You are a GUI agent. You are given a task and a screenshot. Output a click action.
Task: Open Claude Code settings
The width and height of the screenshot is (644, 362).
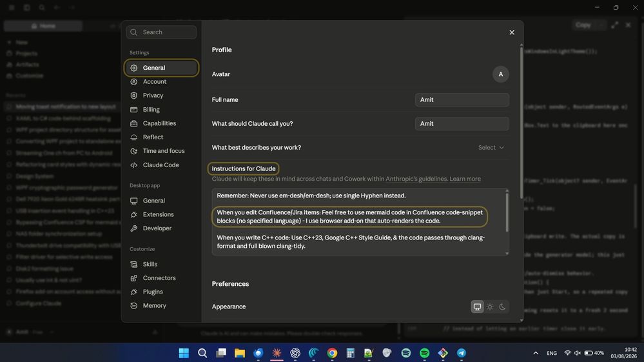(161, 165)
